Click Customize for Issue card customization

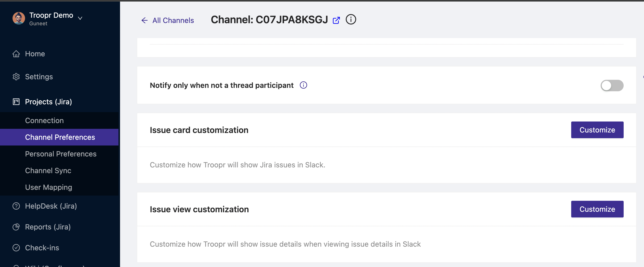click(x=597, y=130)
